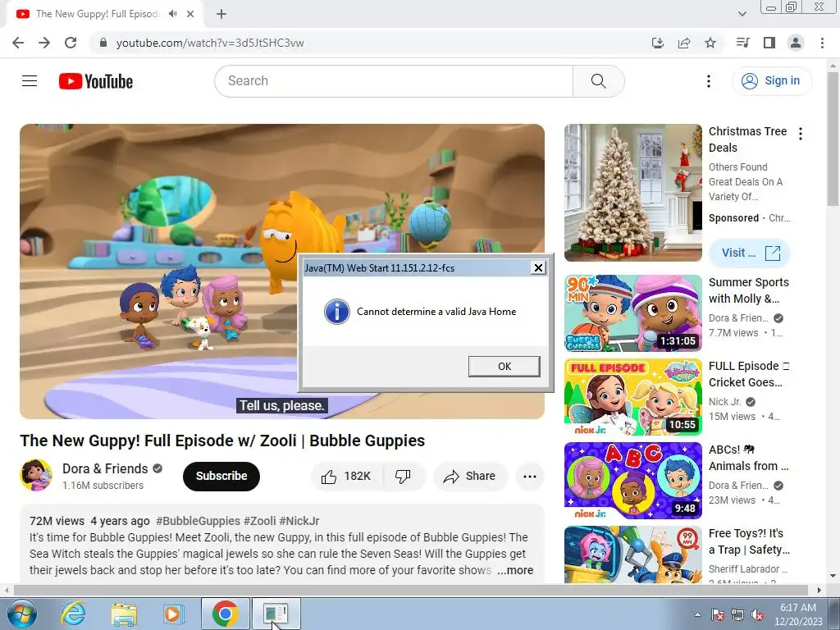Image resolution: width=840 pixels, height=630 pixels.
Task: Open the #NickJr hashtag link
Action: (299, 521)
